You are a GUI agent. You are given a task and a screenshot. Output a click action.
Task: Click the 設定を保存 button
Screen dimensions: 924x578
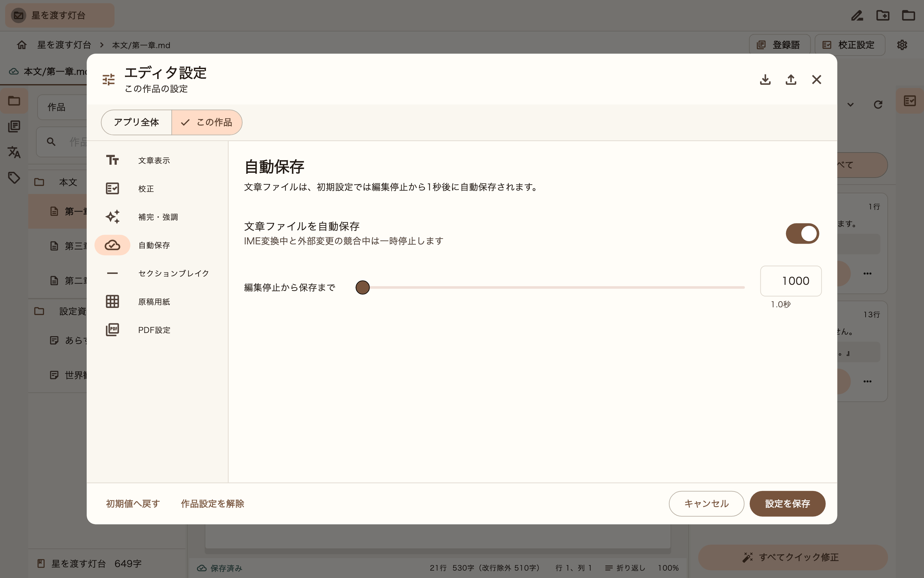[787, 504]
